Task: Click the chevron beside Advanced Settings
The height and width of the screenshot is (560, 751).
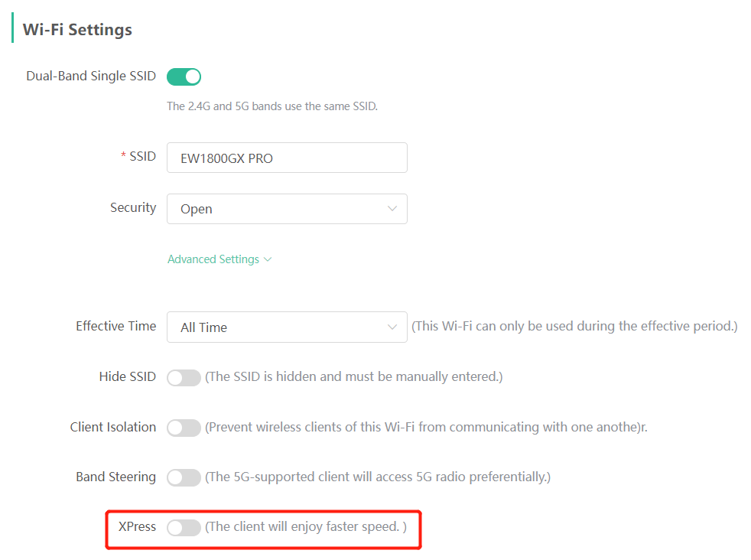Action: (268, 259)
